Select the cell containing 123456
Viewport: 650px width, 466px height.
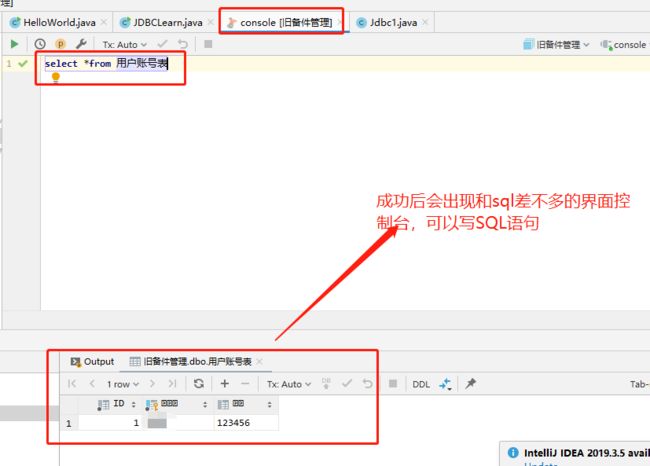coord(246,423)
